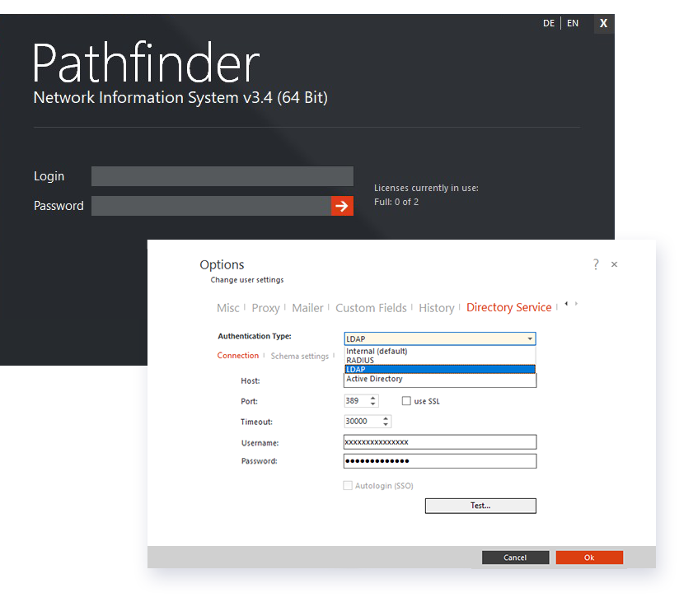Submit login with the orange arrow button
The image size is (693, 616).
point(342,206)
